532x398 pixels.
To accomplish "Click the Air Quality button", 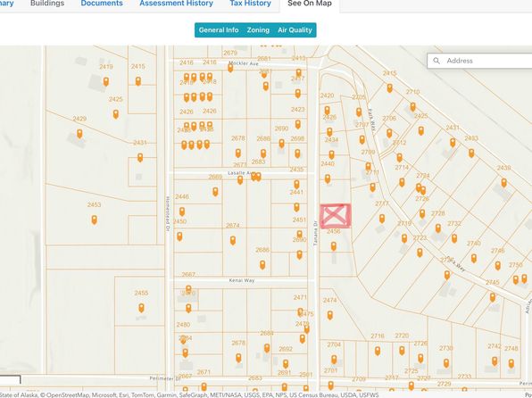I will point(295,29).
